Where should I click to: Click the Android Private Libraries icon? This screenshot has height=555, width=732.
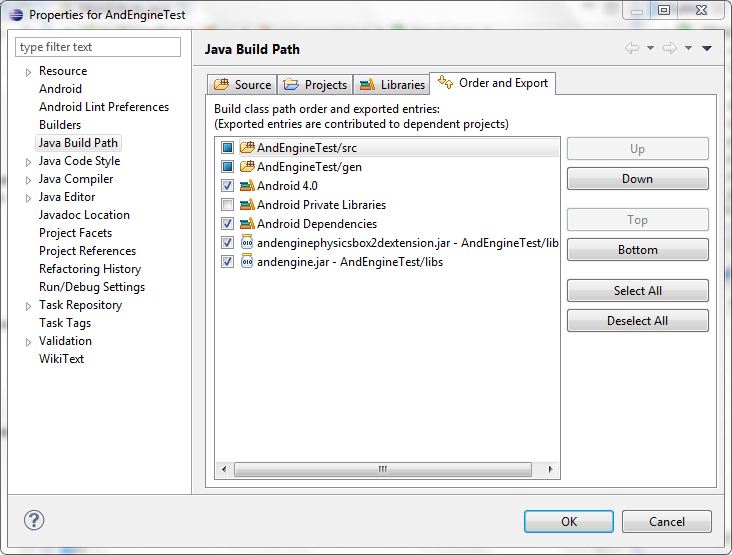click(x=247, y=205)
